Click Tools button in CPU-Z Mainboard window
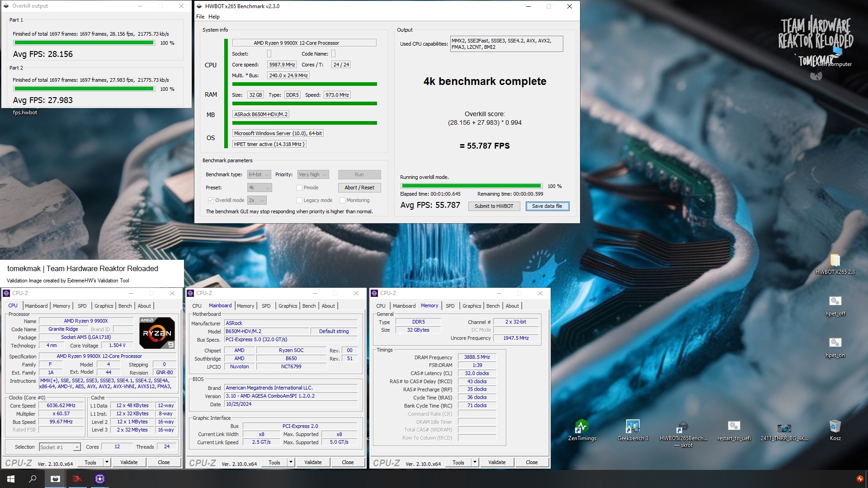 click(x=274, y=462)
